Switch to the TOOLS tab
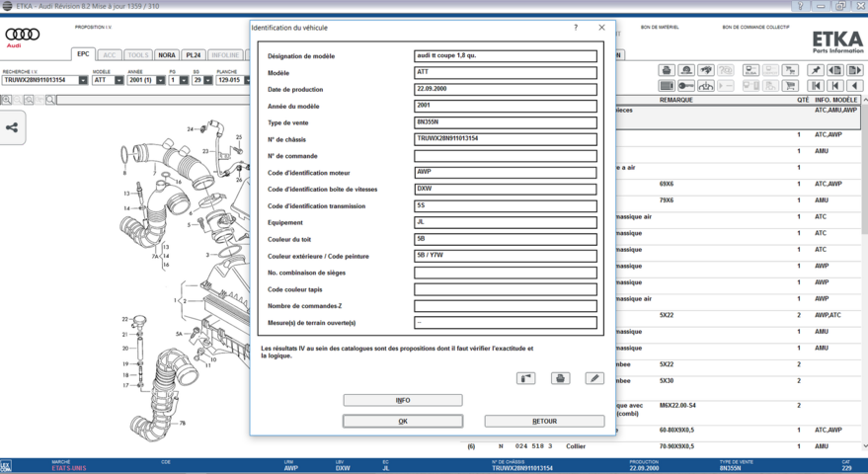The image size is (868, 474). pyautogui.click(x=138, y=55)
